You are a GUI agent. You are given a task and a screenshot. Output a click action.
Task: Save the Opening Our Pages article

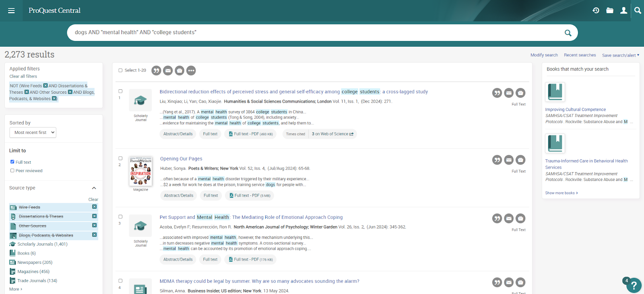[520, 160]
